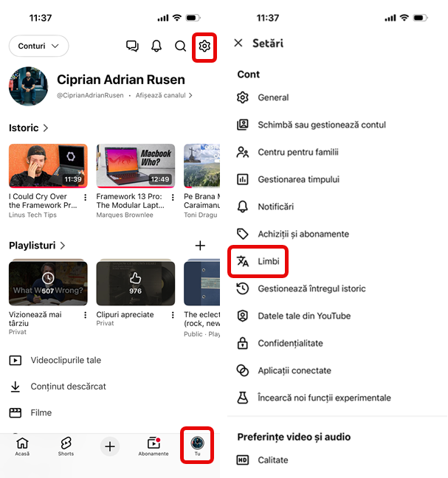Tap the notifications bell in top bar
Viewport: 448px width, 478px height.
point(156,46)
